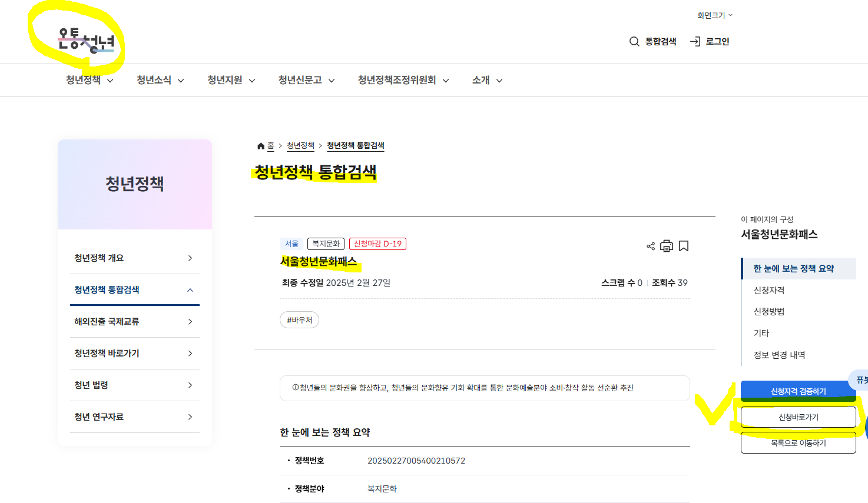Share the 서울청년문화패스 policy page
The width and height of the screenshot is (868, 503).
650,246
